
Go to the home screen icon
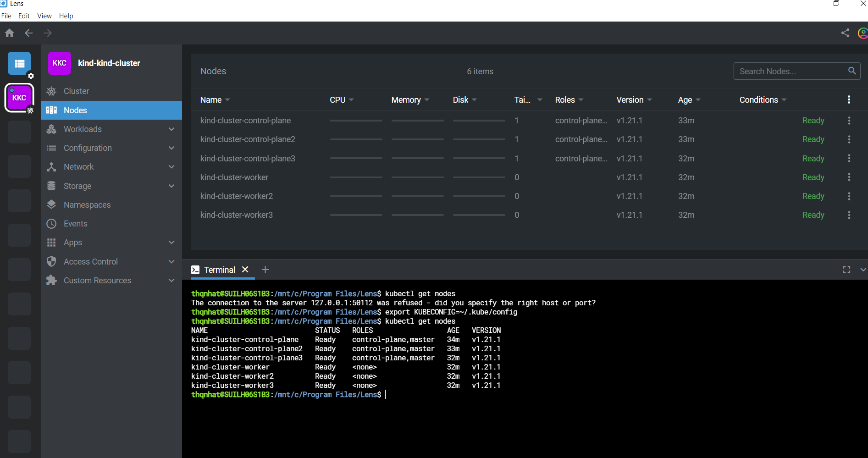click(10, 33)
